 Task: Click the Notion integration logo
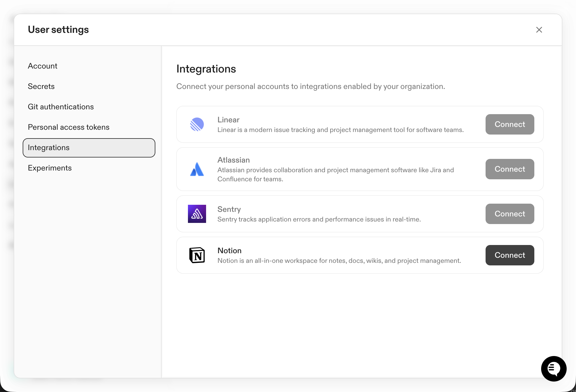coord(197,255)
